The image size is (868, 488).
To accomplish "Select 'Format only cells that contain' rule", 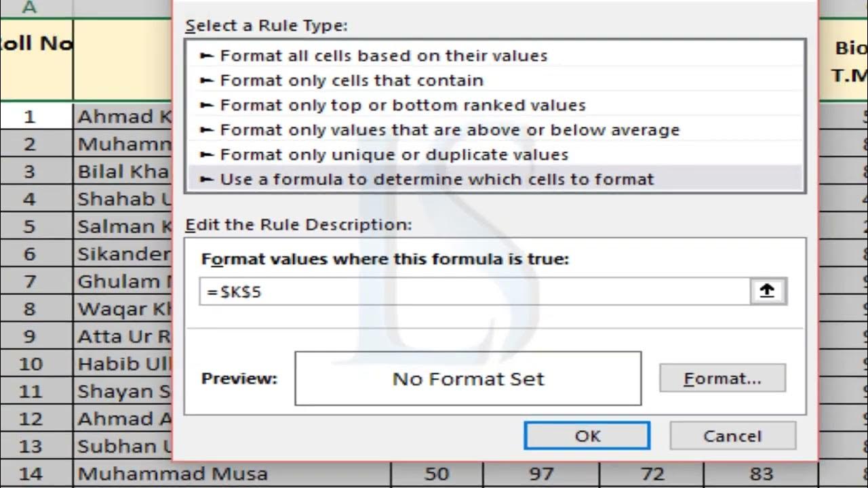I will click(x=351, y=81).
